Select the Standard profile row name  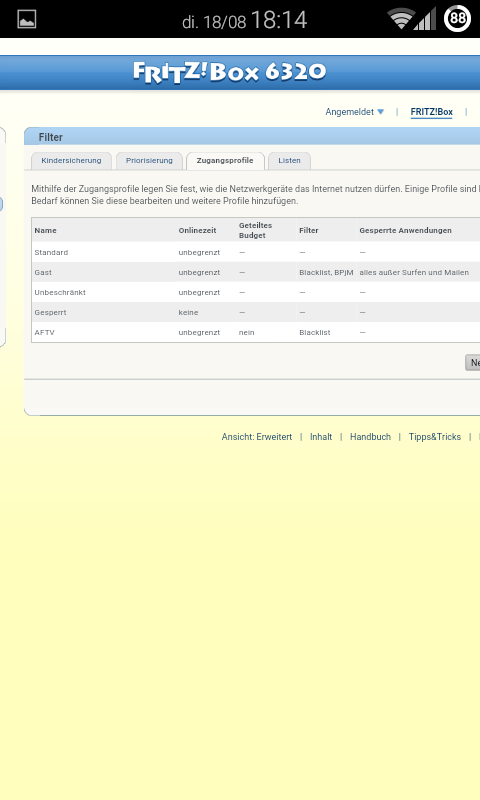(51, 253)
